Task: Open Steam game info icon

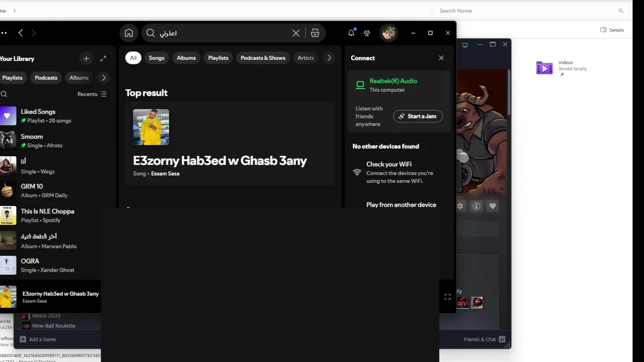Action: point(476,206)
